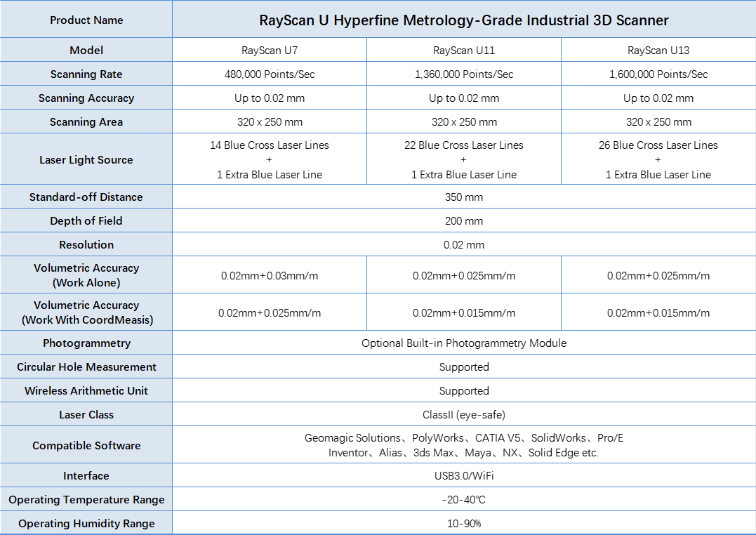Image resolution: width=756 pixels, height=535 pixels.
Task: Click the "Laser Light Source" row label
Action: click(86, 159)
